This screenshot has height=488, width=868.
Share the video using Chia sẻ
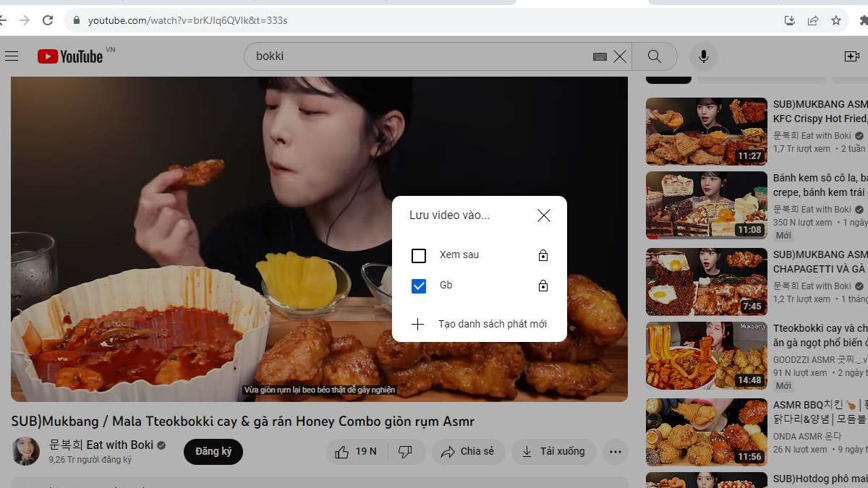[x=468, y=452]
